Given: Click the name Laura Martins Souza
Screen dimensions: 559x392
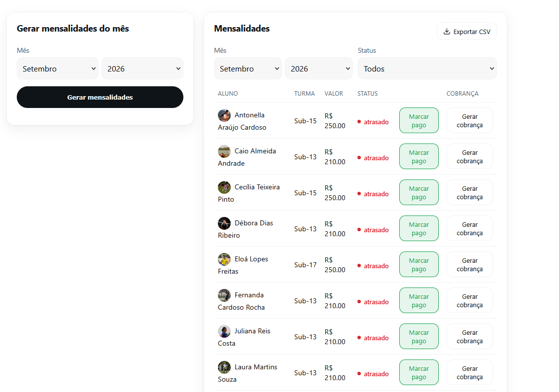Looking at the screenshot, I should pos(248,373).
